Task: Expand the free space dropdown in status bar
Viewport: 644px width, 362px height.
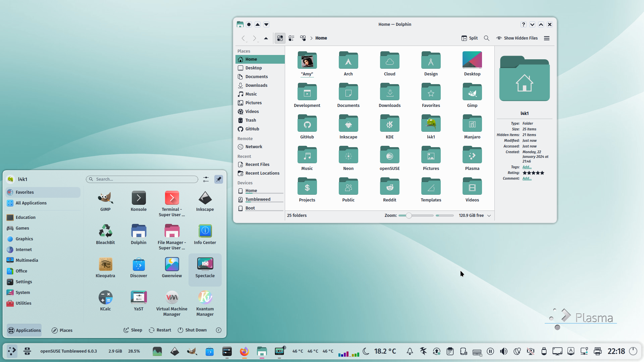Action: pyautogui.click(x=489, y=216)
